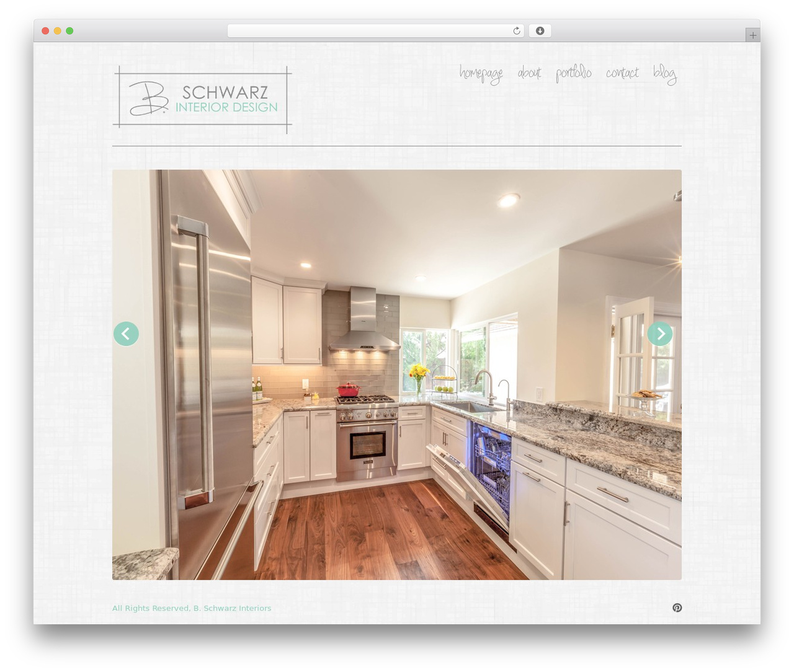Viewport: 794px width, 672px height.
Task: Minimize window with yellow button
Action: (x=58, y=31)
